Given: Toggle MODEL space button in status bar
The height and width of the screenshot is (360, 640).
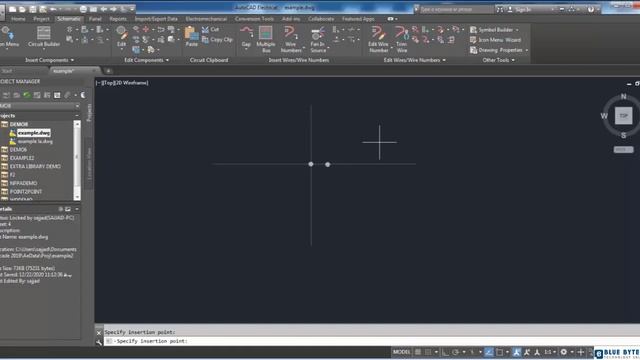Looking at the screenshot, I should [401, 352].
